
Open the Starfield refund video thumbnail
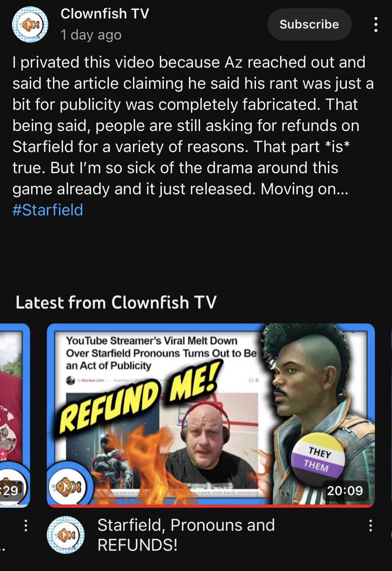pos(211,415)
